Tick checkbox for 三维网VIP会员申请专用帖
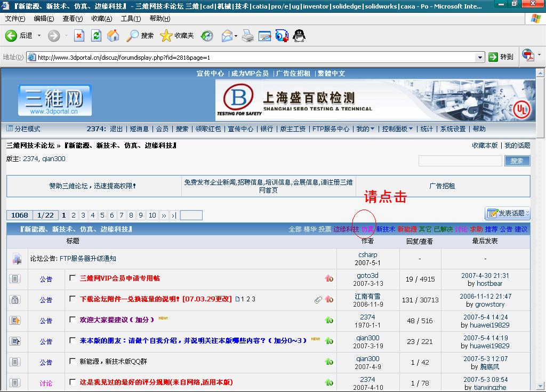 tap(73, 278)
